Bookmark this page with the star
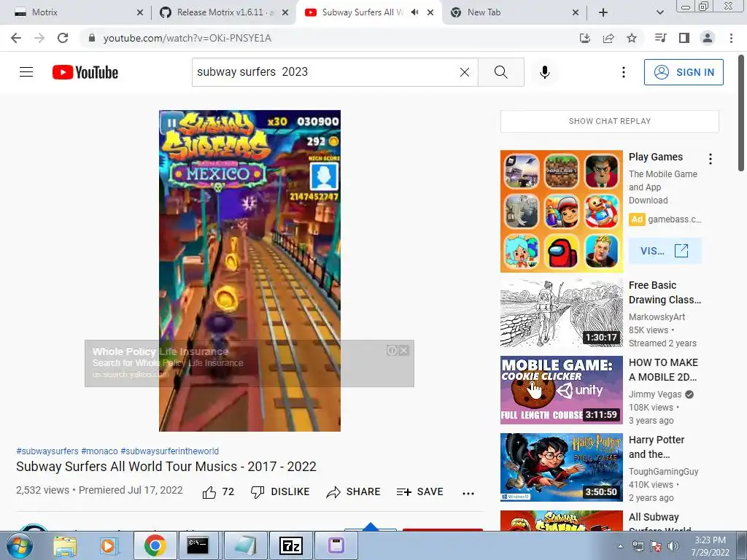747x560 pixels. tap(632, 38)
